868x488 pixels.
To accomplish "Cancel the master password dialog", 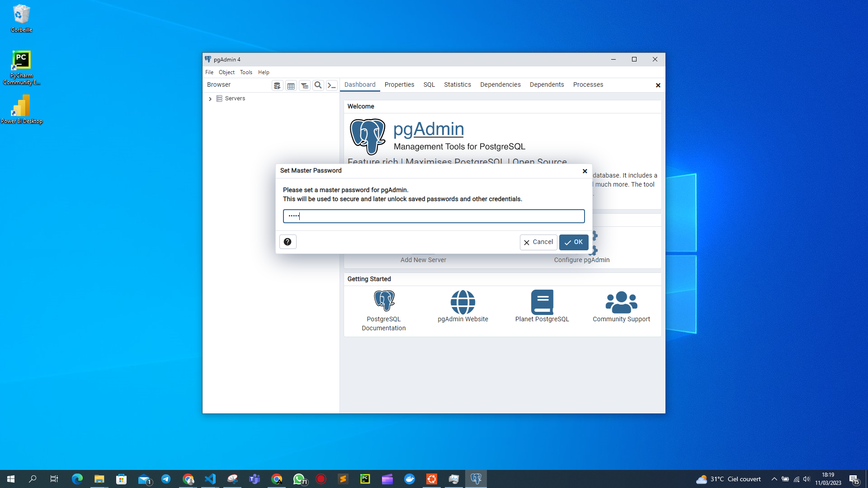I will click(538, 242).
